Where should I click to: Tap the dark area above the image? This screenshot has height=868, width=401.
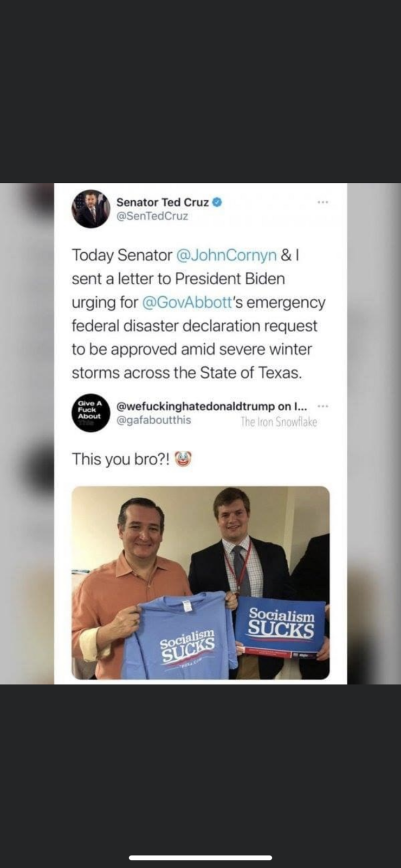coord(200,91)
